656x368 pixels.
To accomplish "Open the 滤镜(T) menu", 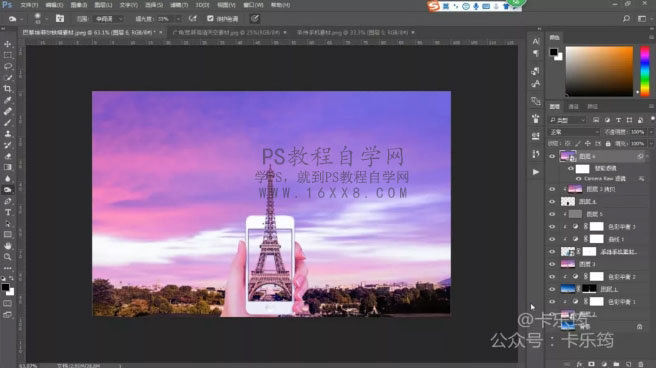I will [x=179, y=5].
